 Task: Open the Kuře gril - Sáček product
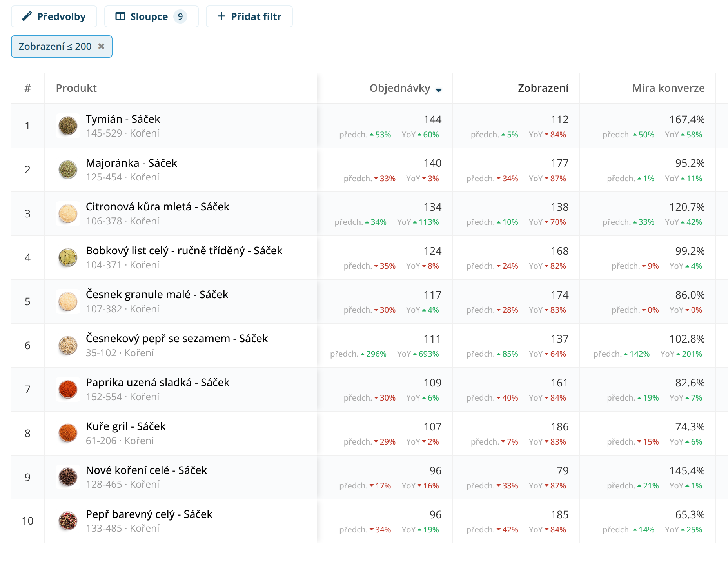[125, 426]
